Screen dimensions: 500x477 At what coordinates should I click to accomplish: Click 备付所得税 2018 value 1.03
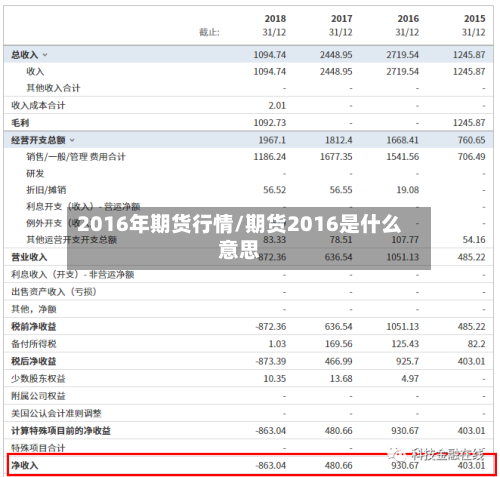[x=277, y=344]
